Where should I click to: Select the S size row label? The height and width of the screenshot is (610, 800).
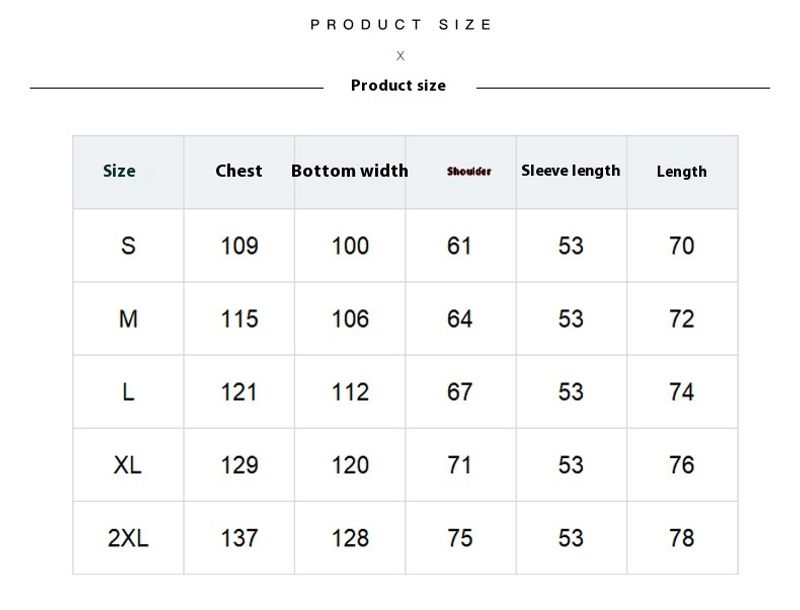tap(128, 246)
